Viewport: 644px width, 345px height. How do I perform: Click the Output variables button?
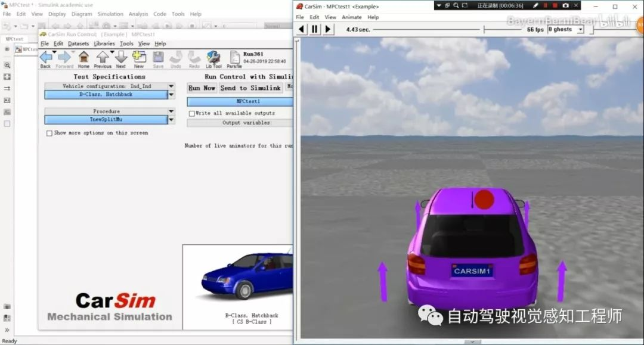click(240, 123)
